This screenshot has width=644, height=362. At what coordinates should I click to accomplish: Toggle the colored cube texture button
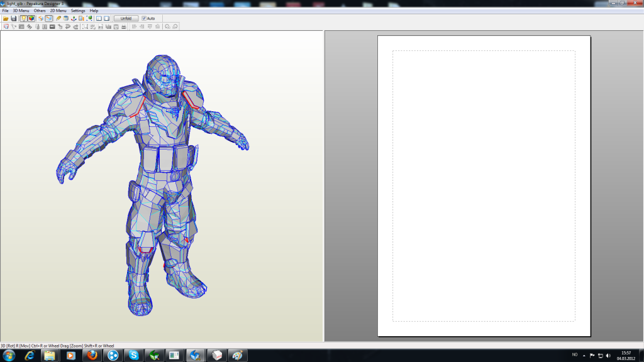(x=31, y=18)
